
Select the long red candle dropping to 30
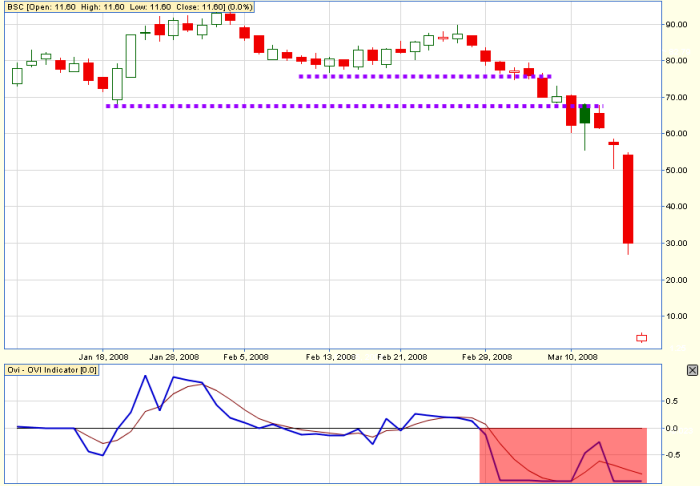point(628,199)
